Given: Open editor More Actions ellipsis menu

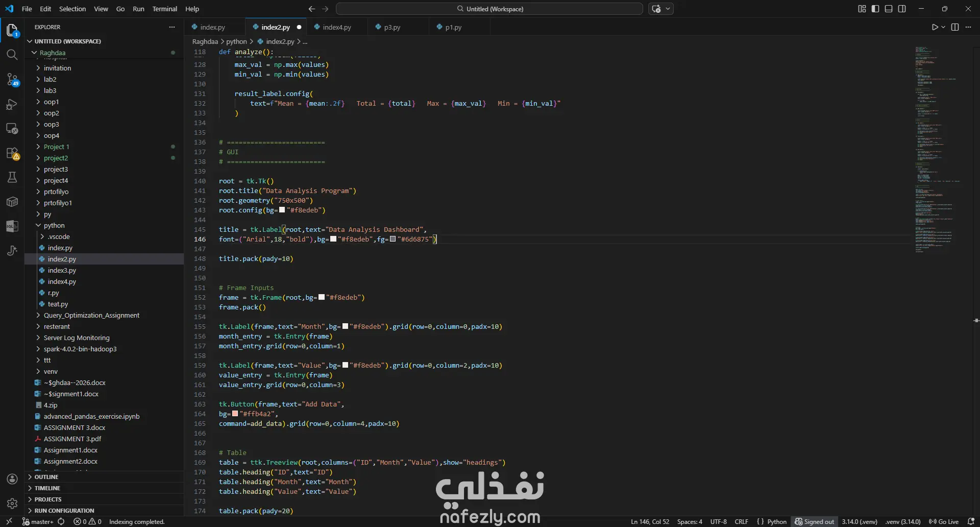Looking at the screenshot, I should (968, 27).
